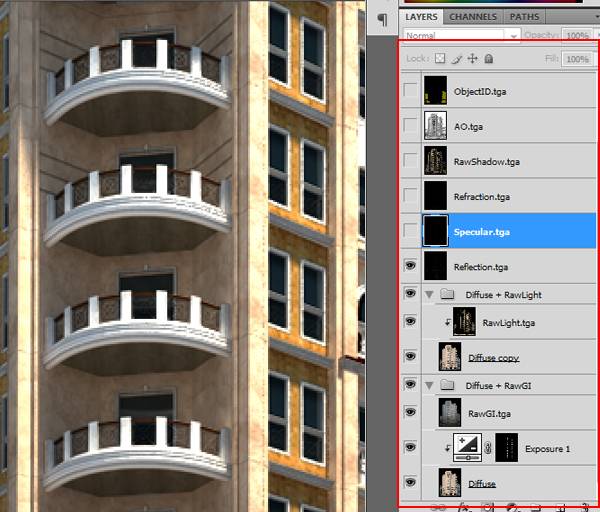
Task: Click the lock image pixels brush icon
Action: (457, 60)
